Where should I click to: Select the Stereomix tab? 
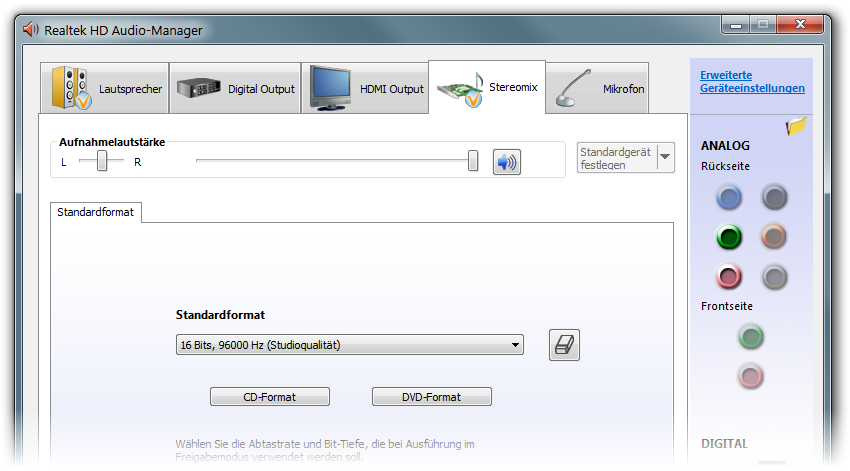pyautogui.click(x=487, y=87)
